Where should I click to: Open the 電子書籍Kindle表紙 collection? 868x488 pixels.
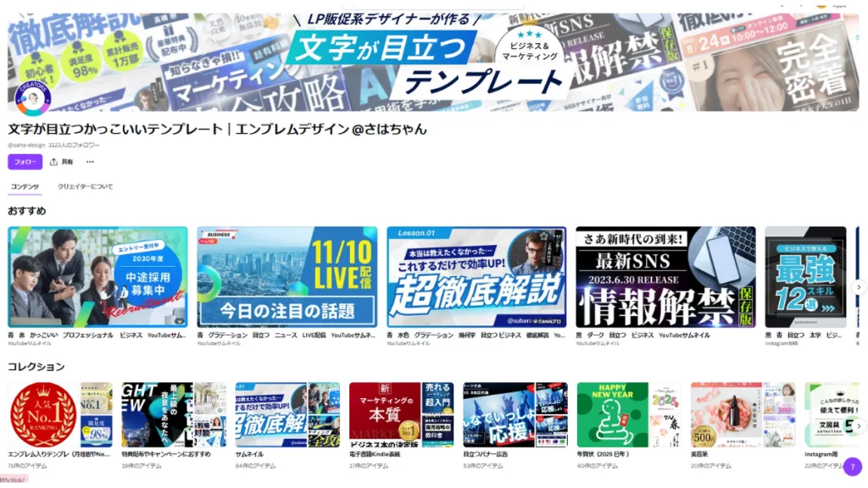pos(401,414)
